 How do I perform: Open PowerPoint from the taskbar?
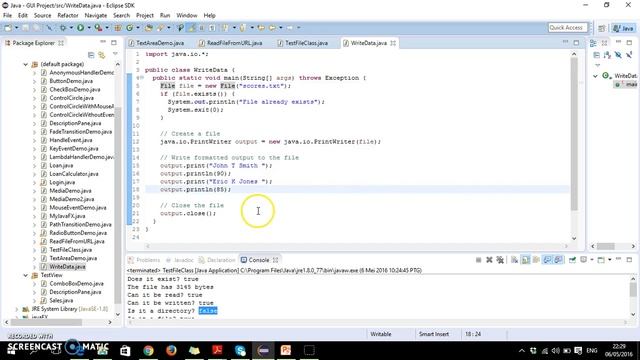coord(286,350)
